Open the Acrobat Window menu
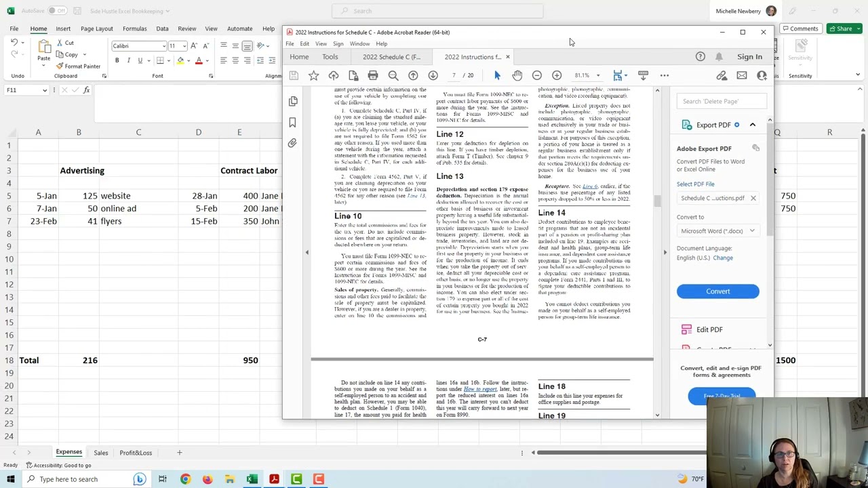Viewport: 868px width, 488px height. [x=359, y=44]
